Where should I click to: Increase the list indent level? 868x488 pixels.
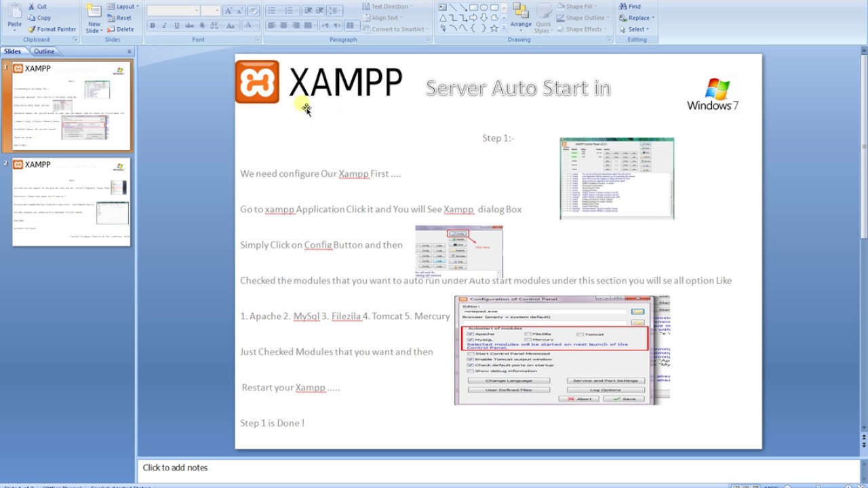[x=320, y=11]
